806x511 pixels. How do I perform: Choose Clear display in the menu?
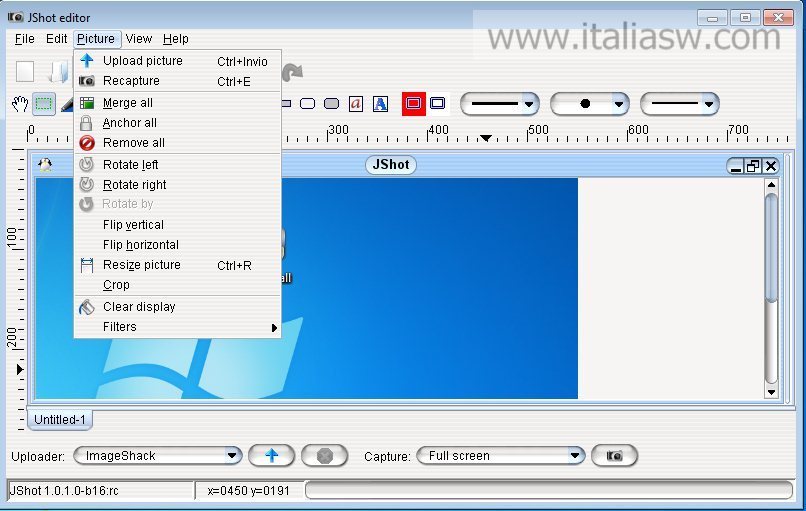pos(178,307)
